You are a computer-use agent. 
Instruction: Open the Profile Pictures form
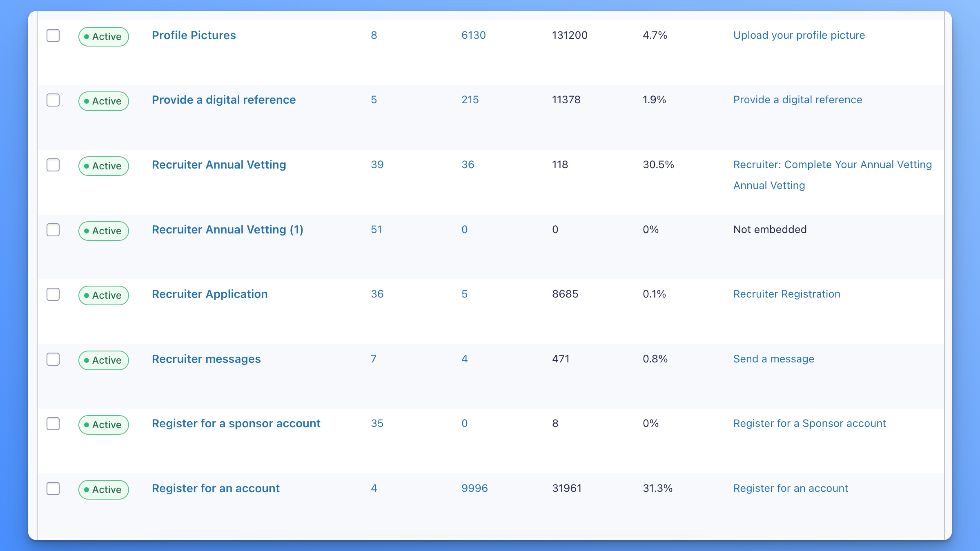[x=194, y=35]
